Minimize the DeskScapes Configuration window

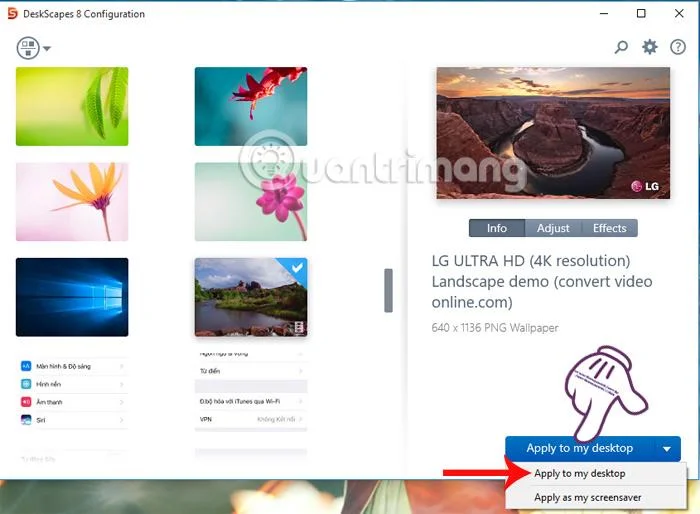click(604, 13)
